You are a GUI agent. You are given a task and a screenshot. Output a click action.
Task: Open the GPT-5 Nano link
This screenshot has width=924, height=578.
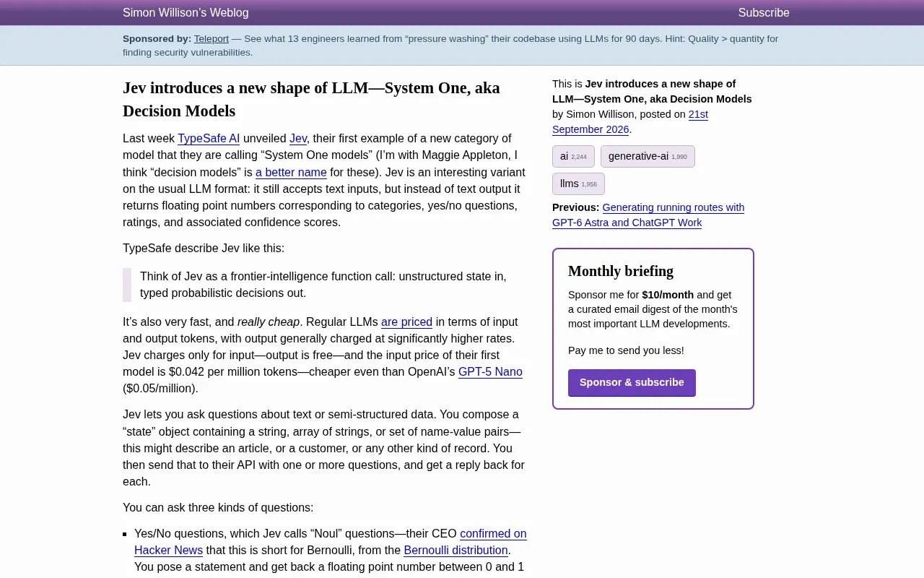tap(490, 371)
